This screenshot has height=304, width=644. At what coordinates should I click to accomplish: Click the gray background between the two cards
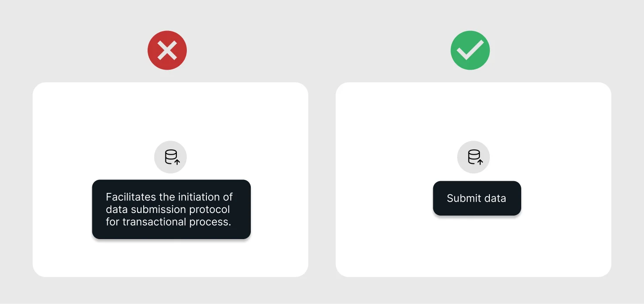point(322,179)
